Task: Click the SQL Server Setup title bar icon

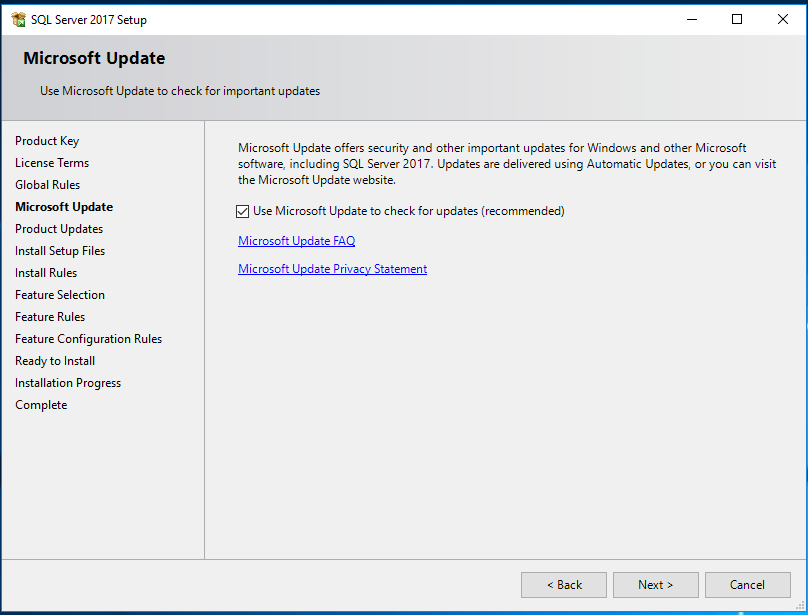Action: pyautogui.click(x=18, y=19)
